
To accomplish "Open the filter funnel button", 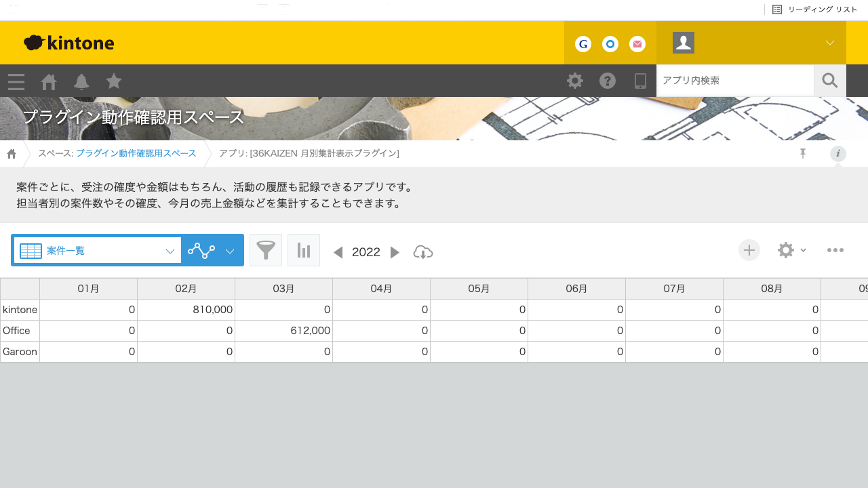I will (x=266, y=250).
